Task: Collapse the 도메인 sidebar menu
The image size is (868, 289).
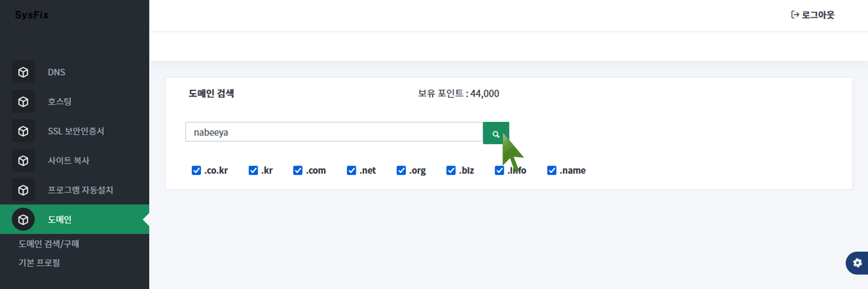Action: (59, 220)
